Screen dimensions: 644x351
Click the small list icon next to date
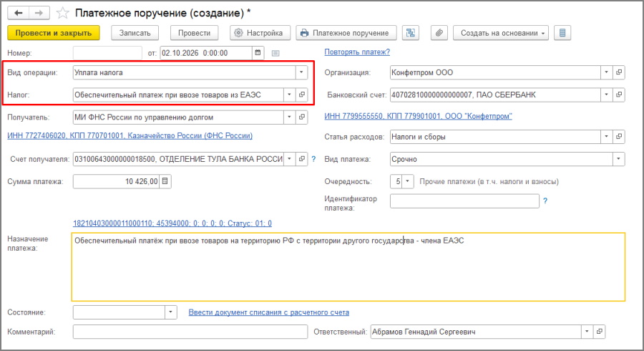(x=275, y=53)
